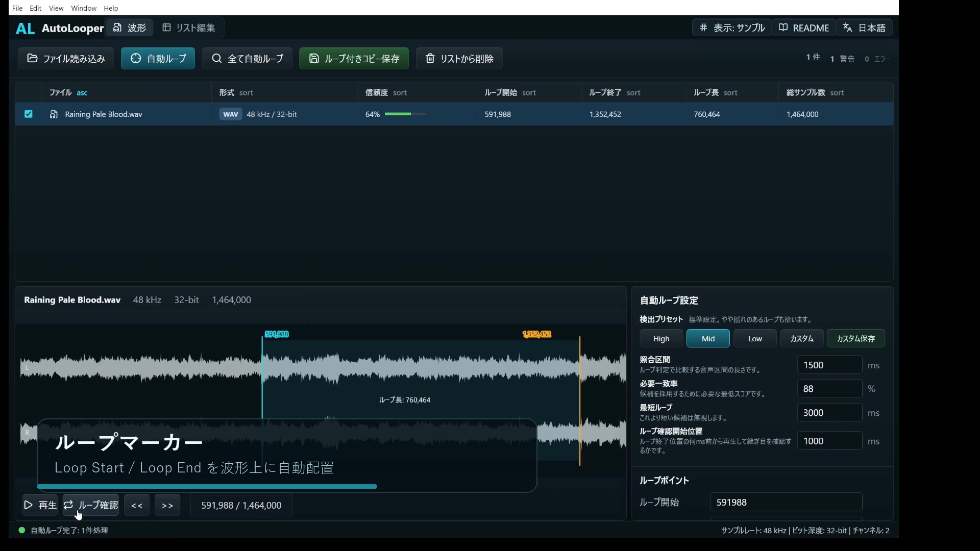Switch to the リスト編集 tab
The height and width of the screenshot is (551, 980).
point(189,28)
